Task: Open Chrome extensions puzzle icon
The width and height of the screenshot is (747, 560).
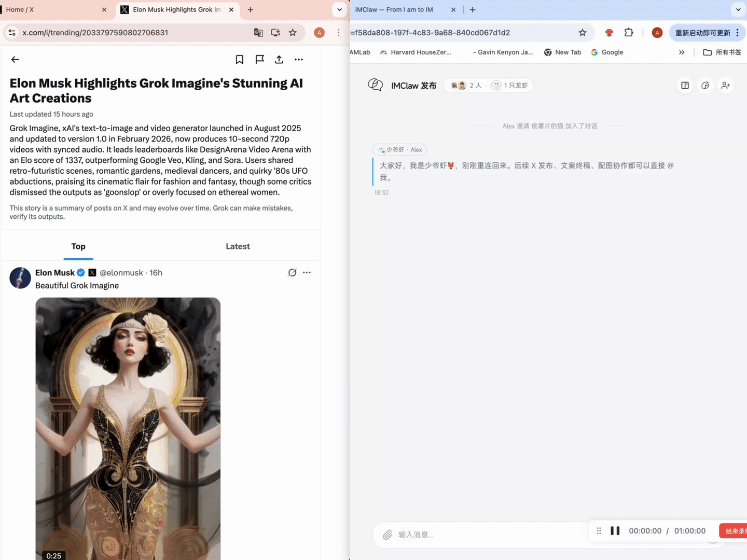Action: coord(628,33)
